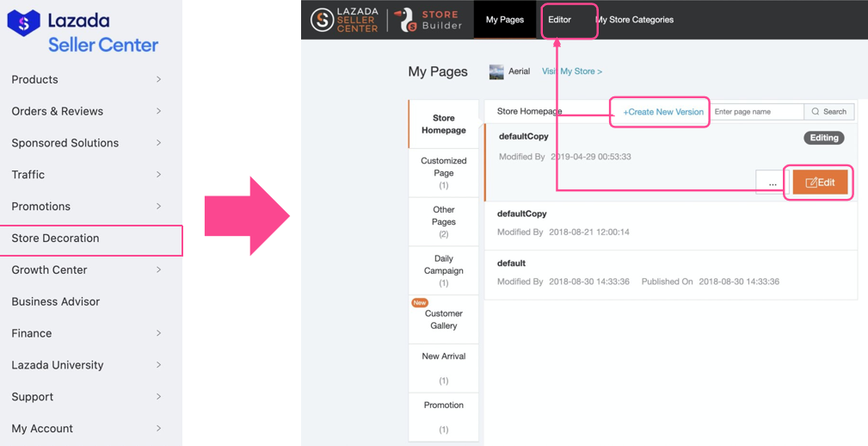
Task: Follow the Visit My Store link
Action: click(572, 71)
